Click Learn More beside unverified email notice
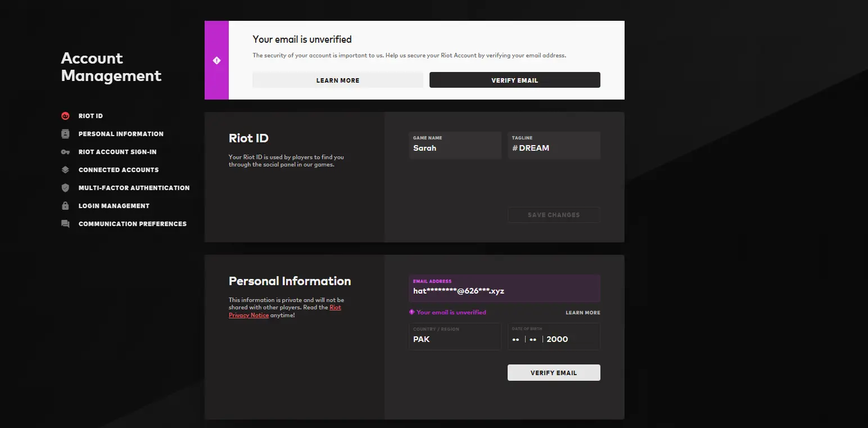The image size is (868, 428). click(582, 313)
